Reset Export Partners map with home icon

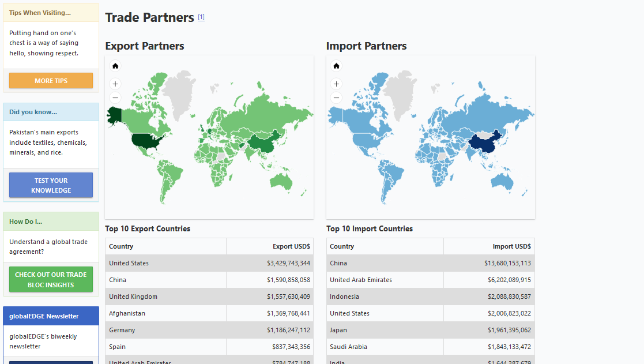click(x=115, y=66)
